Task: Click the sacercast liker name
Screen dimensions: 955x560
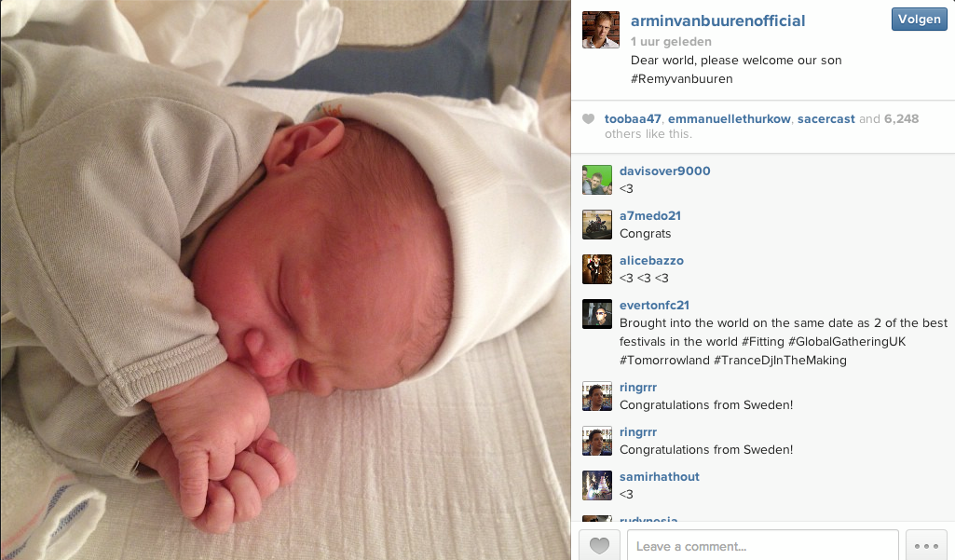Action: (825, 119)
